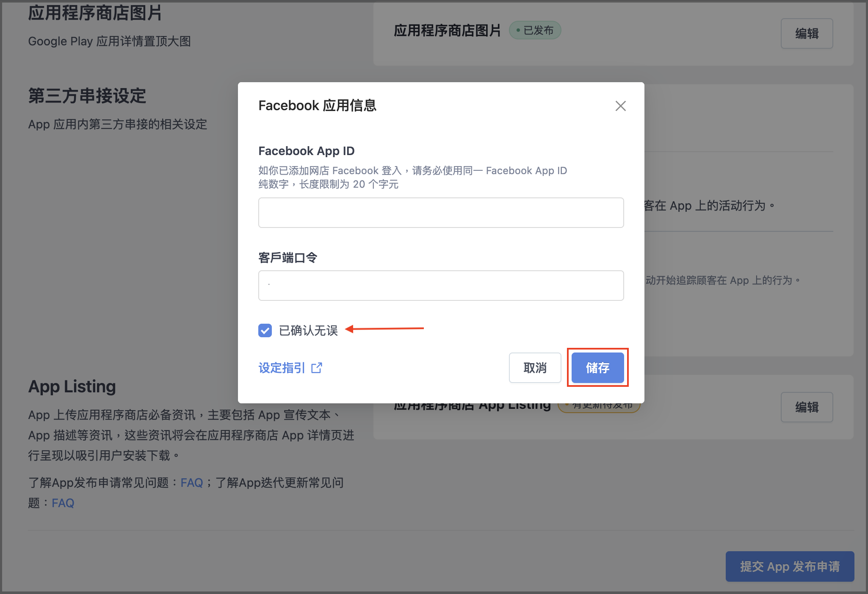Click the 客戶端口令 label
This screenshot has width=868, height=594.
[x=288, y=258]
